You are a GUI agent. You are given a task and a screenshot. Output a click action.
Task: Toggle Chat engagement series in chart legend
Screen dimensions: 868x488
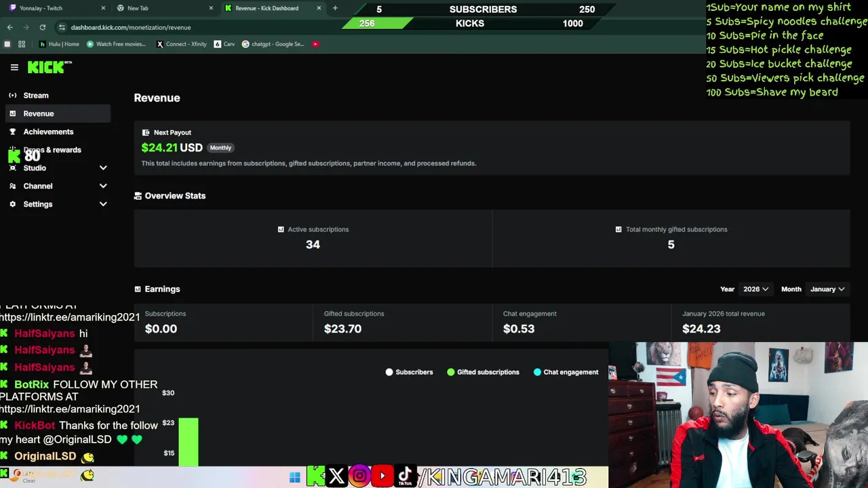click(x=566, y=372)
